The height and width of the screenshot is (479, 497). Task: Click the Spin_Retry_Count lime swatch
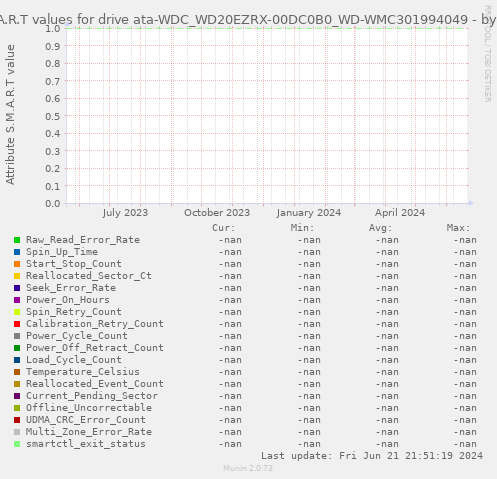(17, 312)
